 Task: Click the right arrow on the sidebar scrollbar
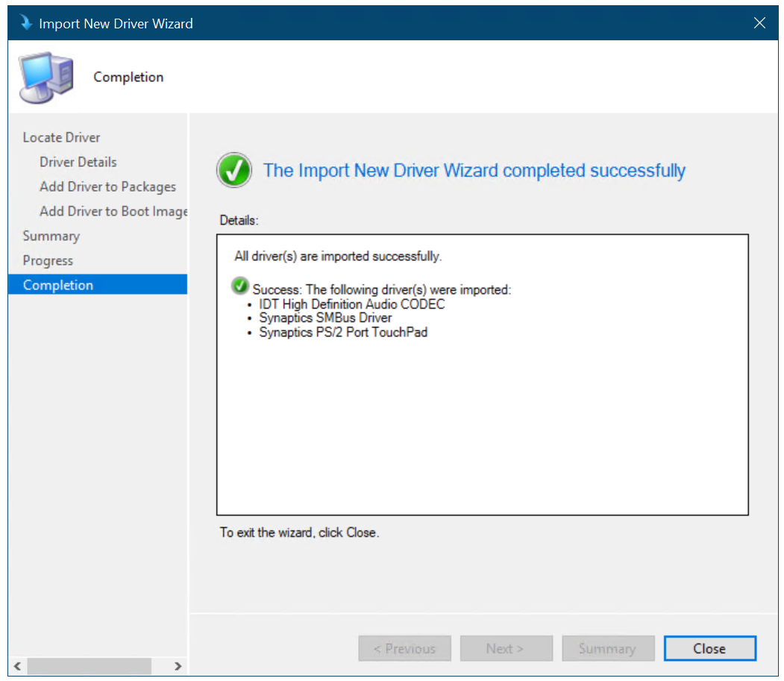178,666
